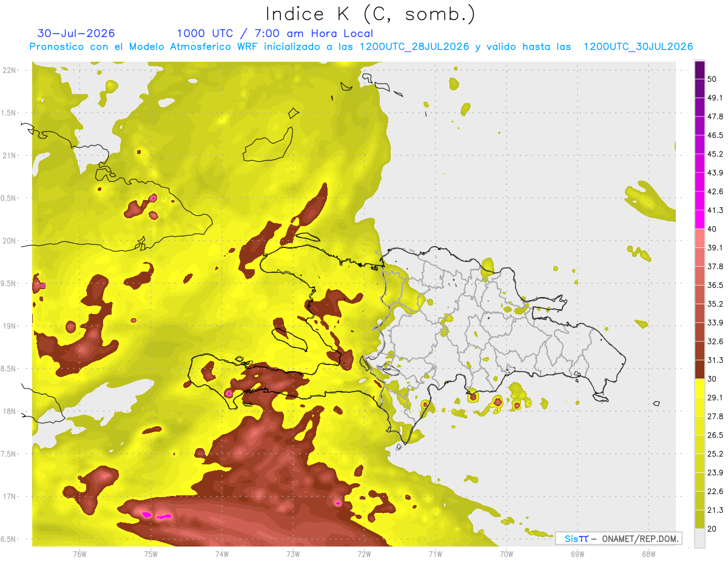Click the latitude axis label '19N'

[9, 326]
